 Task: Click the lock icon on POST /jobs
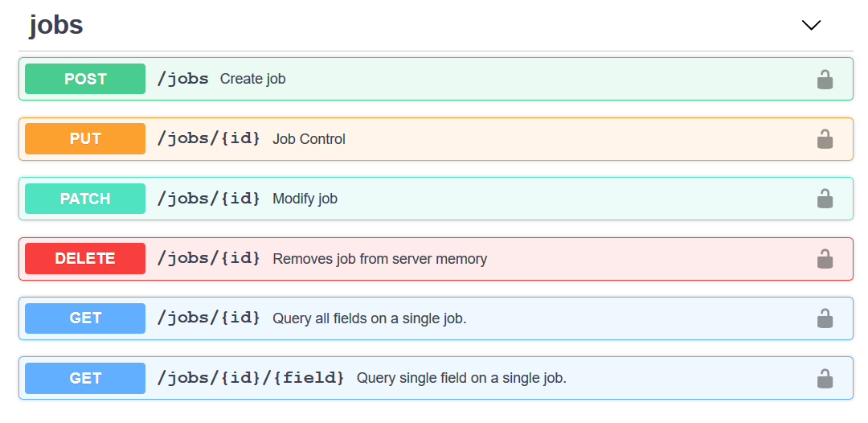[825, 79]
